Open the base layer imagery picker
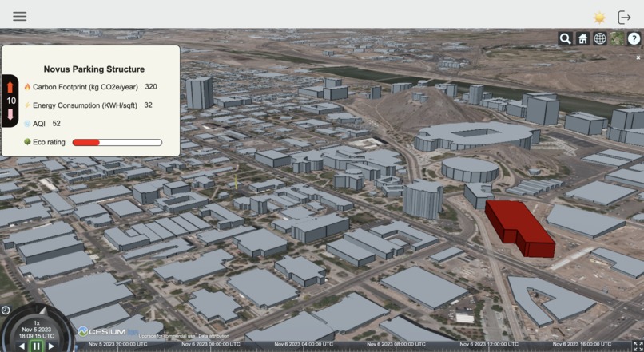This screenshot has height=352, width=644. pos(617,38)
